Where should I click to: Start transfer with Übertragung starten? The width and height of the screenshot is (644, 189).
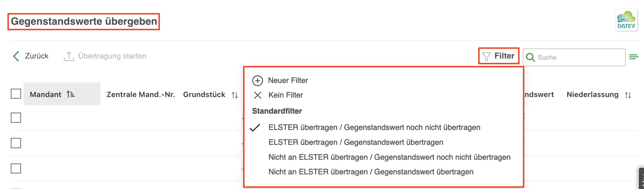(105, 56)
